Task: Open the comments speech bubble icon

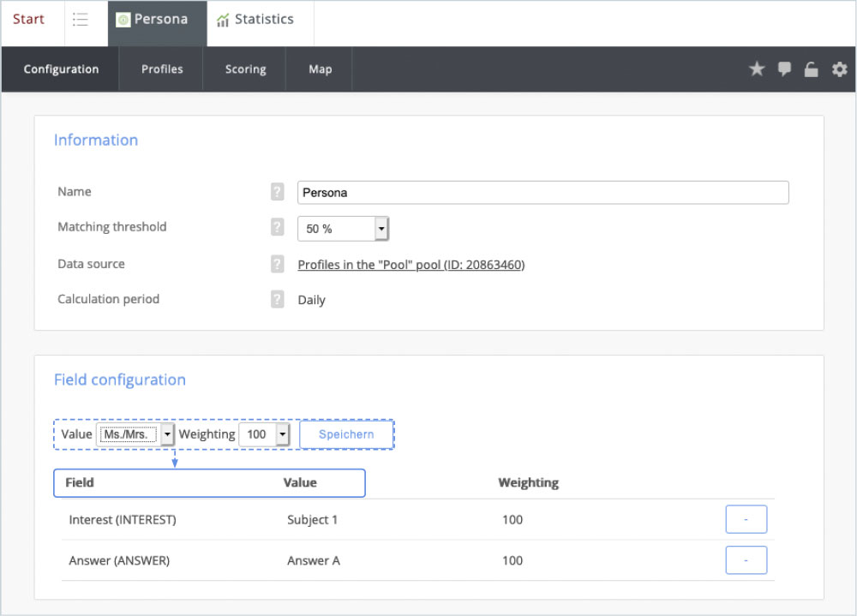Action: pyautogui.click(x=784, y=69)
